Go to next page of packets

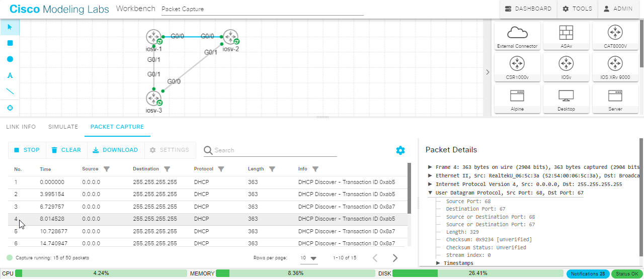pyautogui.click(x=395, y=258)
